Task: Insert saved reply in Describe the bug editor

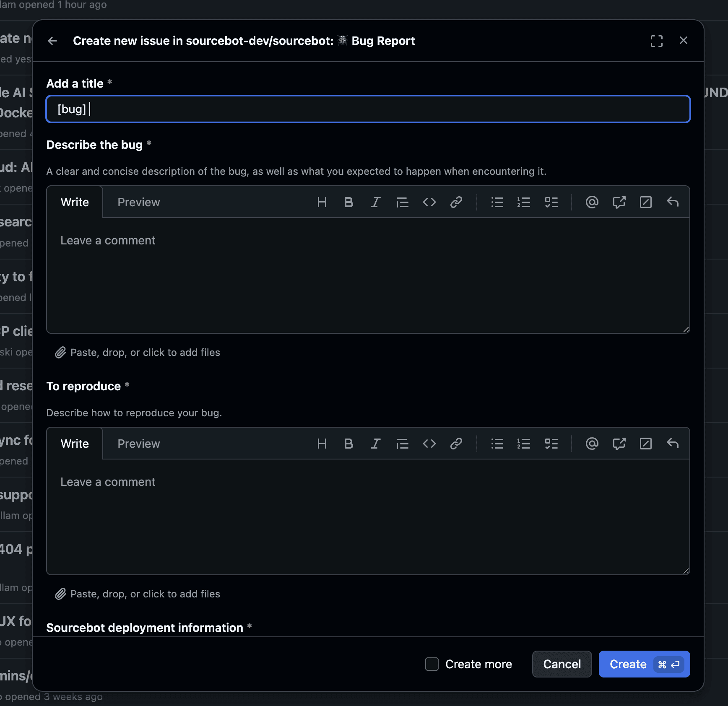Action: coord(673,202)
